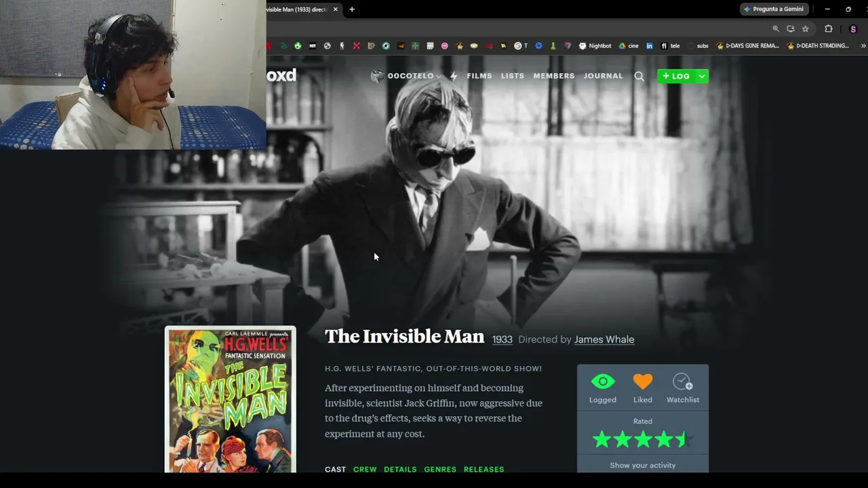Open the Letterboxd MEMBERS menu
This screenshot has width=868, height=488.
(x=554, y=76)
